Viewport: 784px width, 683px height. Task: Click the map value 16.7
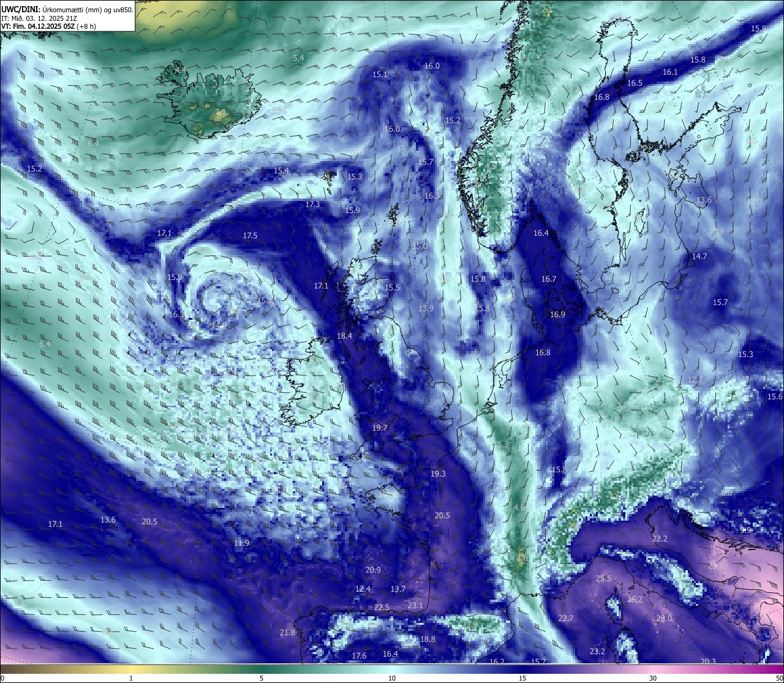(549, 279)
